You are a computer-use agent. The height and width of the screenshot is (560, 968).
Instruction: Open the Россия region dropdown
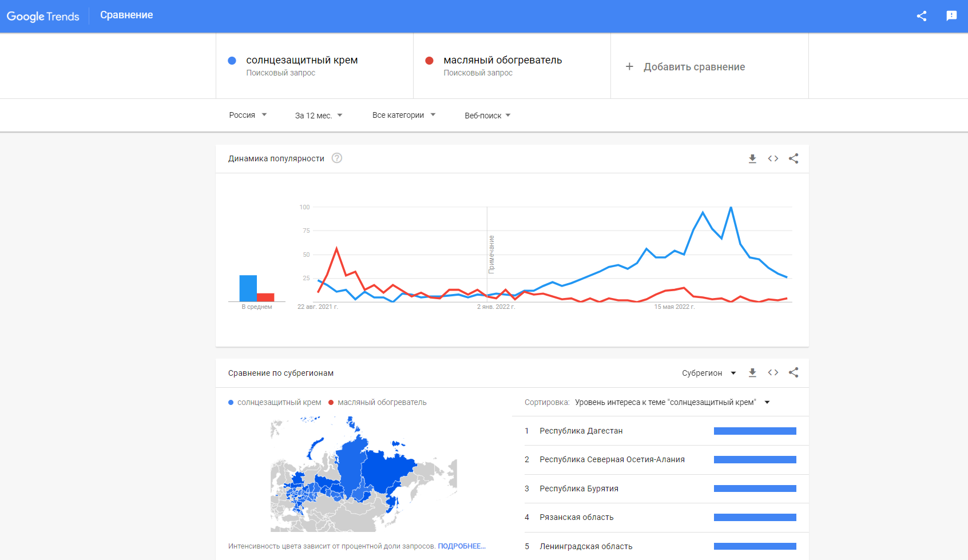click(x=248, y=115)
